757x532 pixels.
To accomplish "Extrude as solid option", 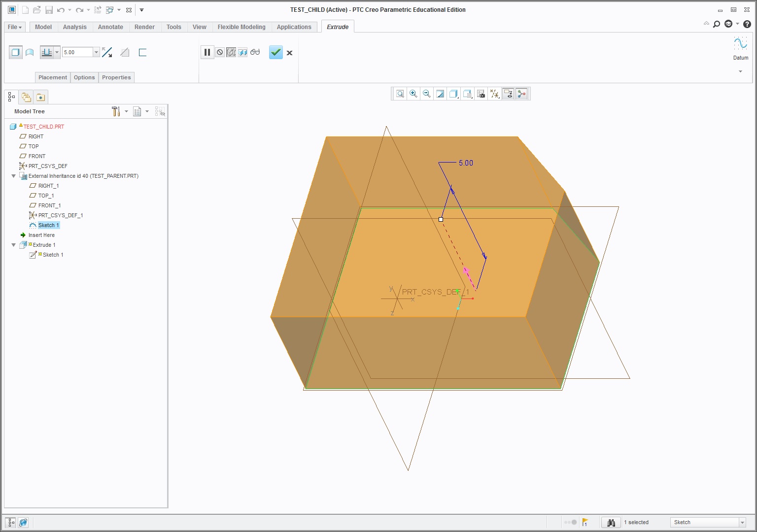I will (x=15, y=52).
